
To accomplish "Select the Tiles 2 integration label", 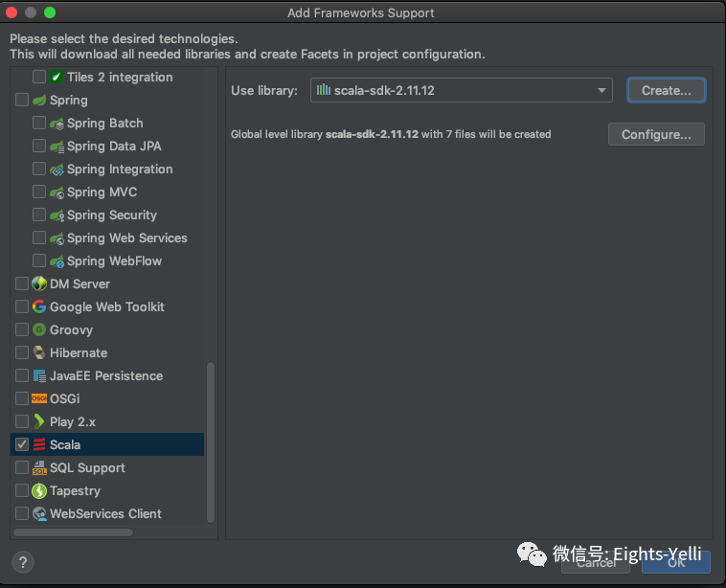I will tap(120, 78).
